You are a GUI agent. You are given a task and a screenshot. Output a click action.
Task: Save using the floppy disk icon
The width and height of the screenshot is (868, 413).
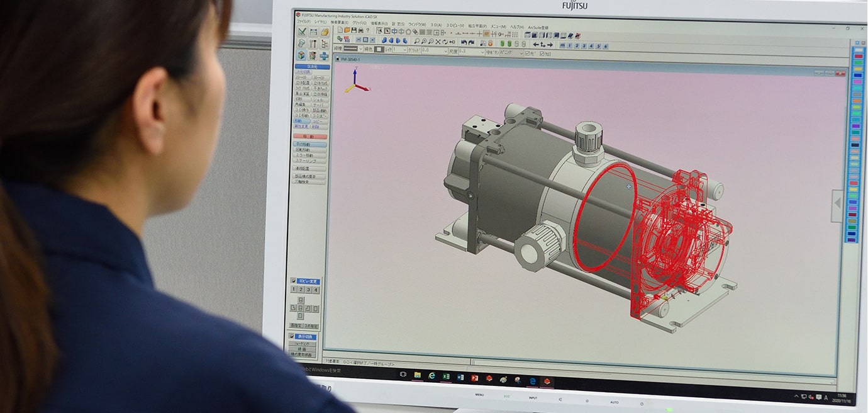[353, 30]
